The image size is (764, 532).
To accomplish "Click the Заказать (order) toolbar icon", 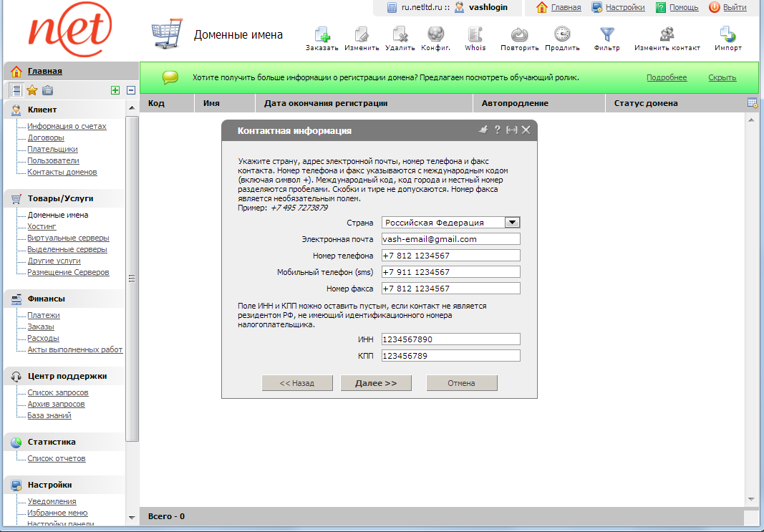I will coord(321,35).
